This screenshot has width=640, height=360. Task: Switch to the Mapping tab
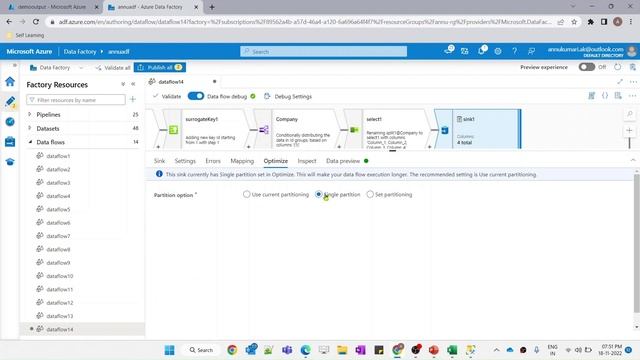(242, 161)
